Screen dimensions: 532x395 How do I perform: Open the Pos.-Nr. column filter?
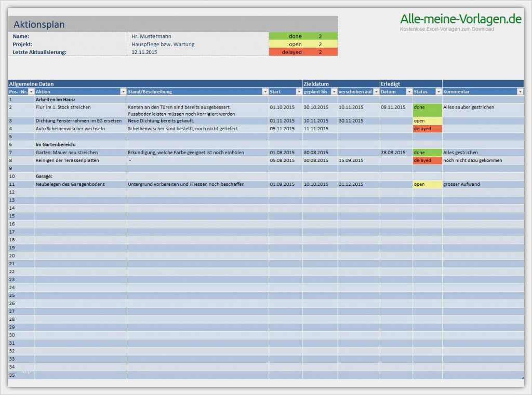31,91
